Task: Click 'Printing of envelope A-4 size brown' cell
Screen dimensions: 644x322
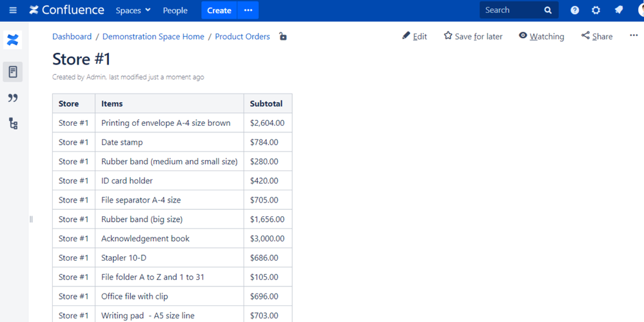Action: tap(170, 123)
